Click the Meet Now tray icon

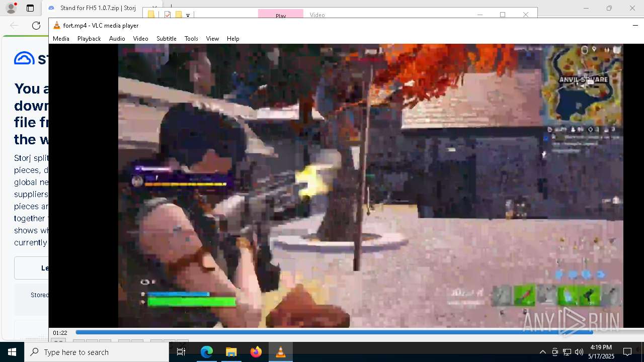(555, 352)
